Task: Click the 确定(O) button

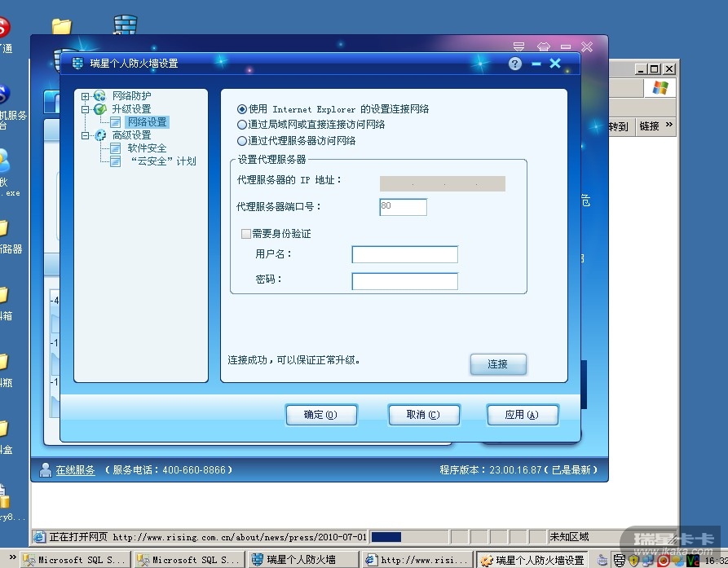Action: (321, 415)
